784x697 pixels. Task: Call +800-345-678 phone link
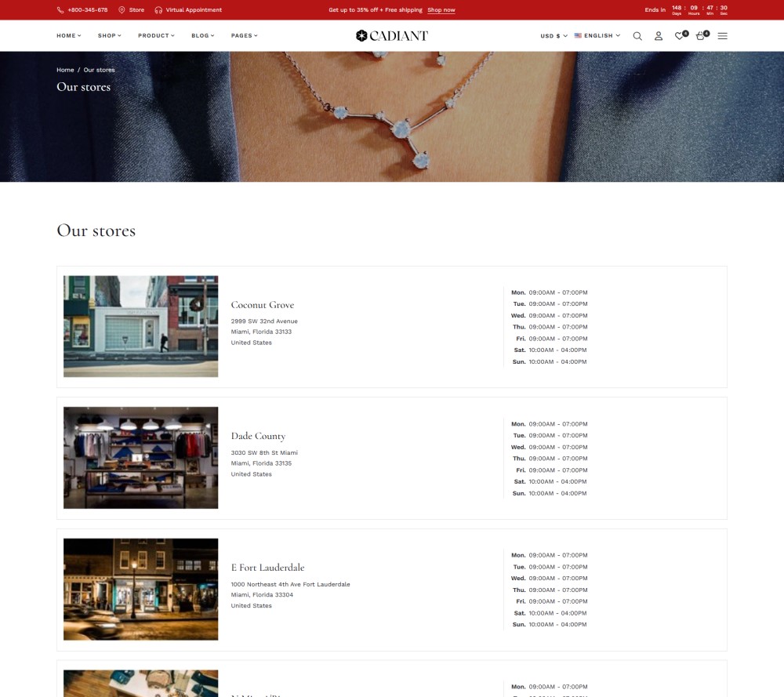click(x=88, y=10)
